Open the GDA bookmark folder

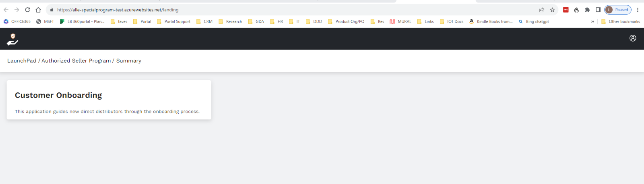[x=256, y=21]
